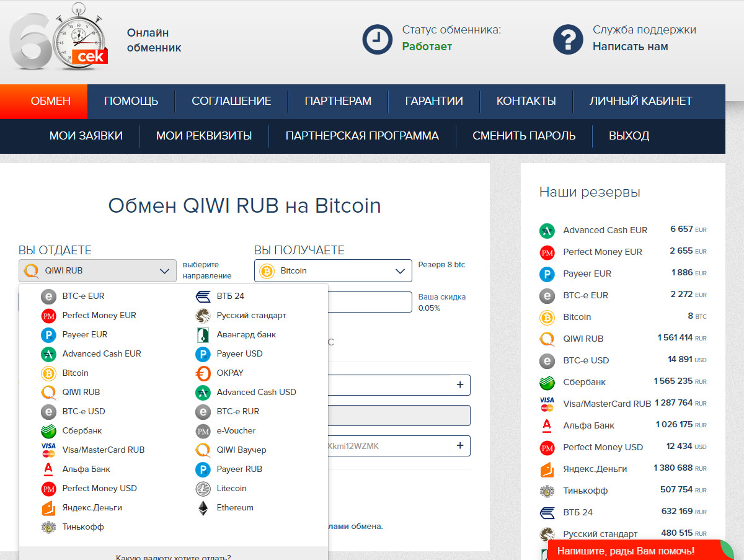
Task: Click Альфа Банк reserve entry
Action: tap(622, 425)
